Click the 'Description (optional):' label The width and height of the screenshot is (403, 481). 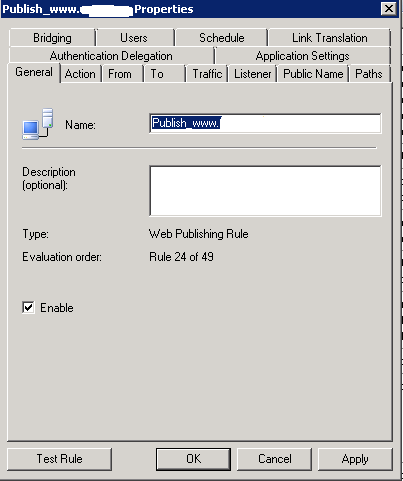[x=49, y=178]
